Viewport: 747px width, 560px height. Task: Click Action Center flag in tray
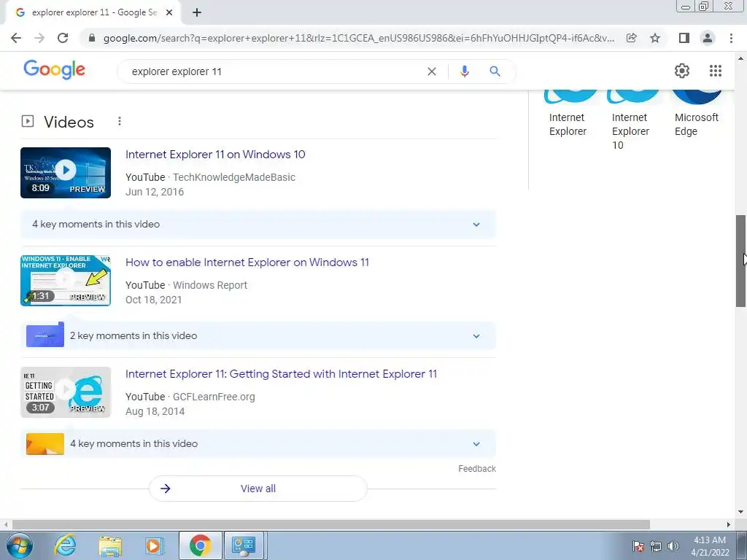point(638,546)
